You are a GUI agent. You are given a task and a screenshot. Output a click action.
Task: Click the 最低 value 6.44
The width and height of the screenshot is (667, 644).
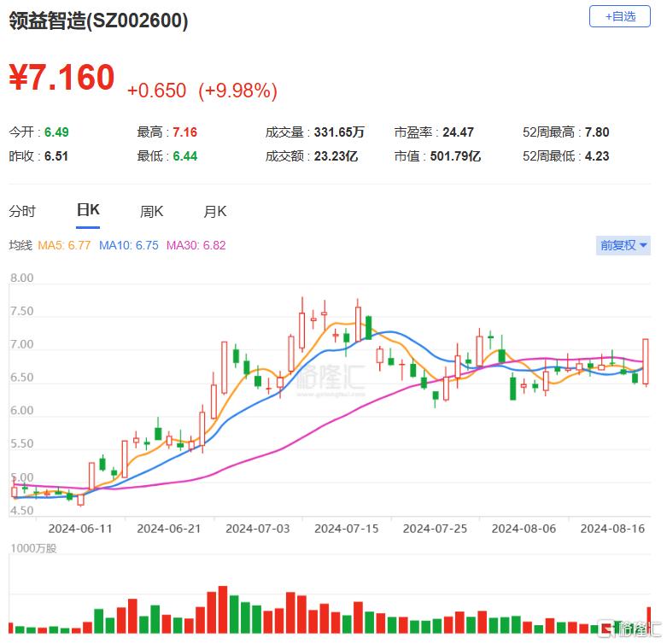tap(184, 156)
